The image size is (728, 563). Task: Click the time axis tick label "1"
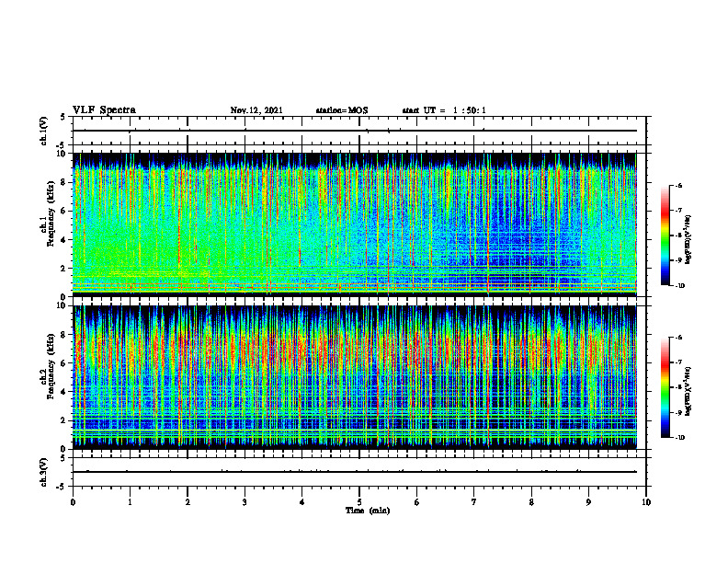click(x=130, y=502)
